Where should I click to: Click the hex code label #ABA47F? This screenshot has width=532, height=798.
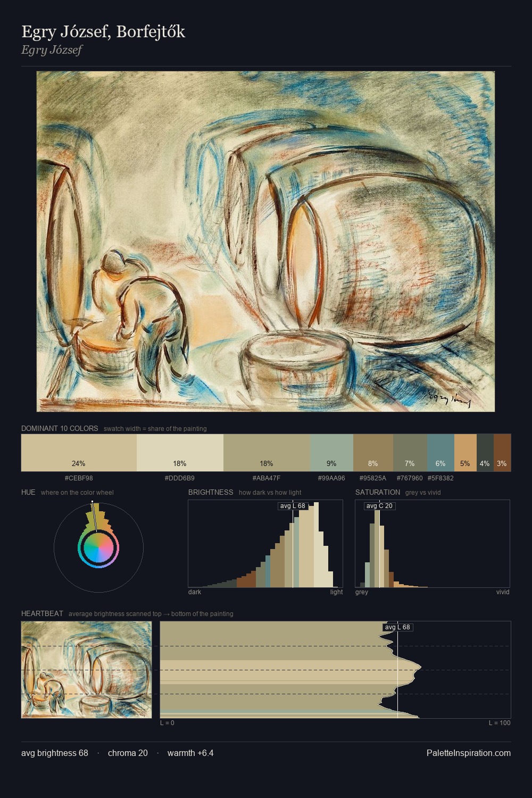[267, 478]
